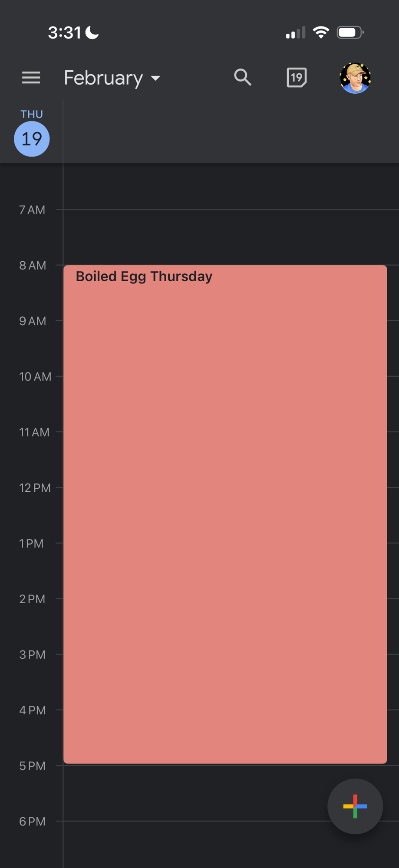399x868 pixels.
Task: Tap the 3:31 status bar clock
Action: coord(64,33)
